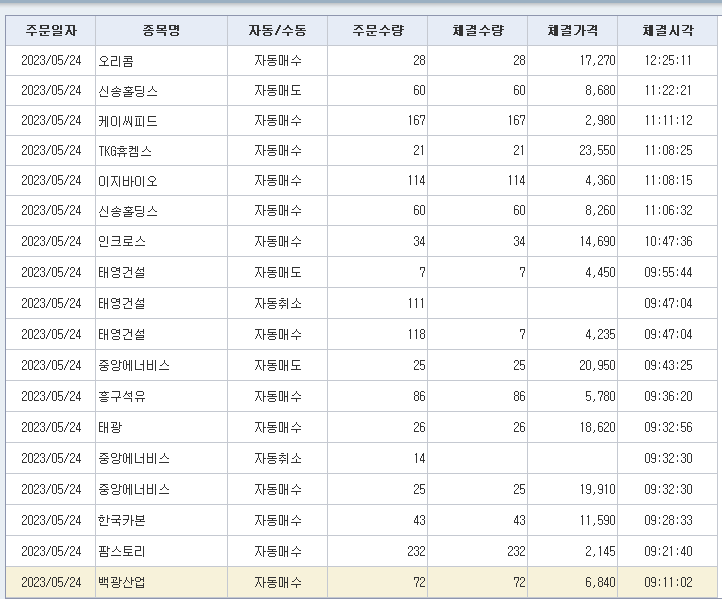Click 자동취소 in the 태영건설 row
This screenshot has width=722, height=599.
pos(278,303)
